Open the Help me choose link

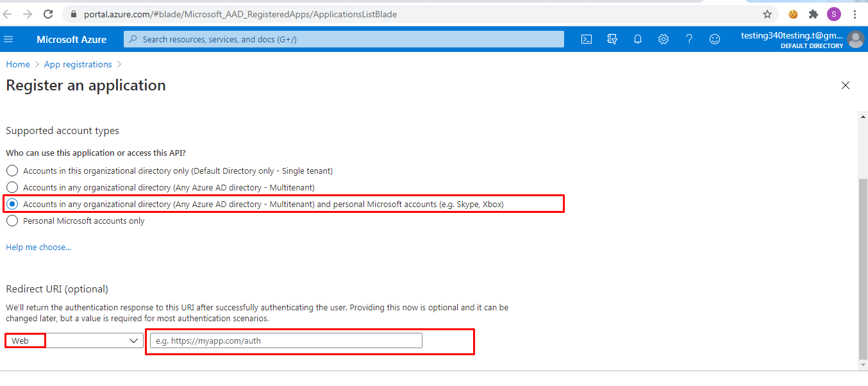click(38, 247)
